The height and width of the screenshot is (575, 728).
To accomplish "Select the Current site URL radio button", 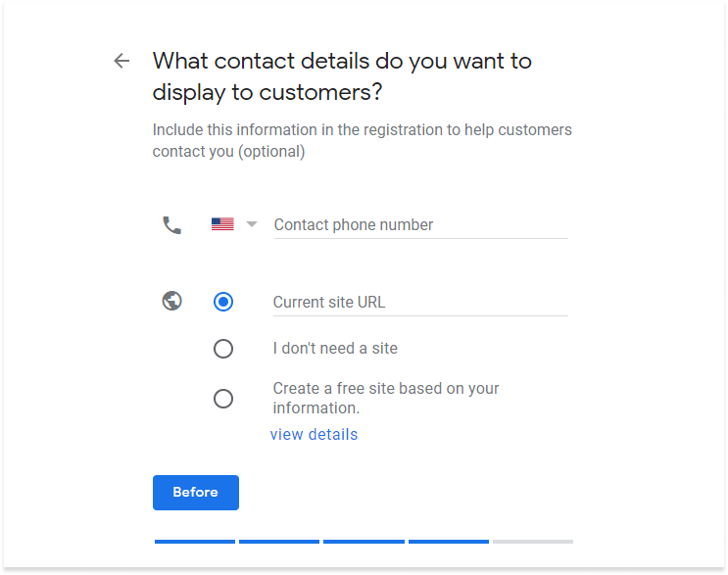I will (223, 302).
